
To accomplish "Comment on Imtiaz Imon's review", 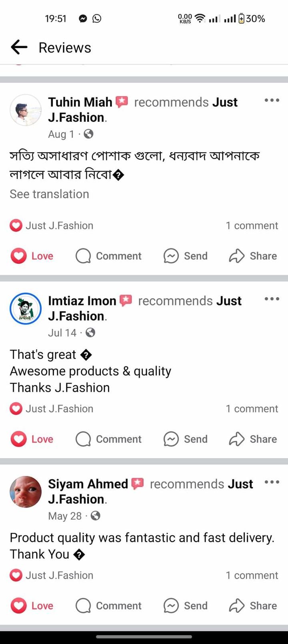I will point(108,439).
